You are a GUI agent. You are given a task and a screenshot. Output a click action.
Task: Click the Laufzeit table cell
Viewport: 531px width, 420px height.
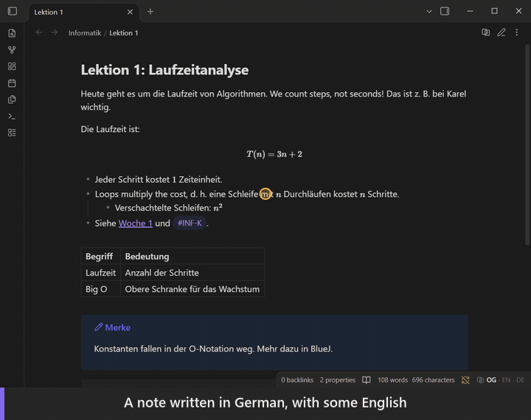click(100, 273)
